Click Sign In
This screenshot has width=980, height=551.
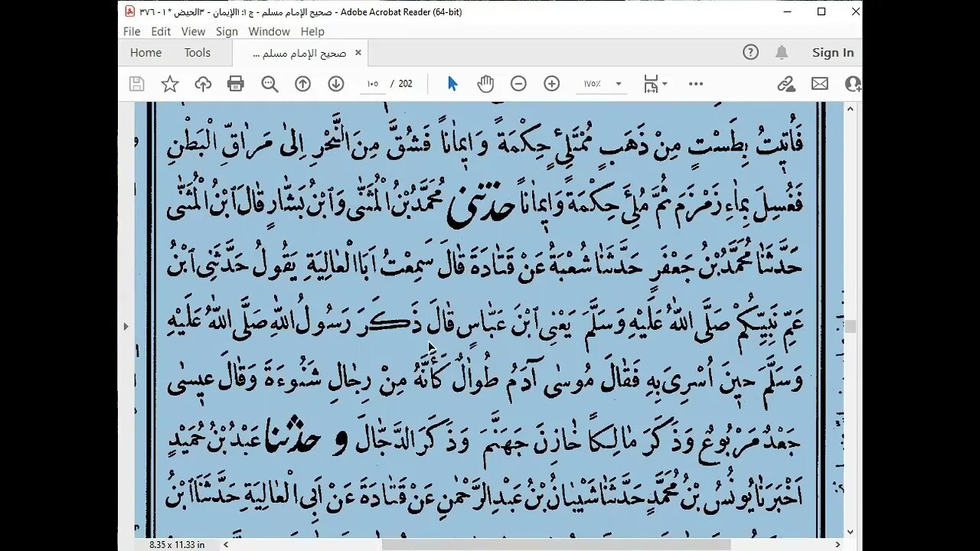[x=833, y=53]
